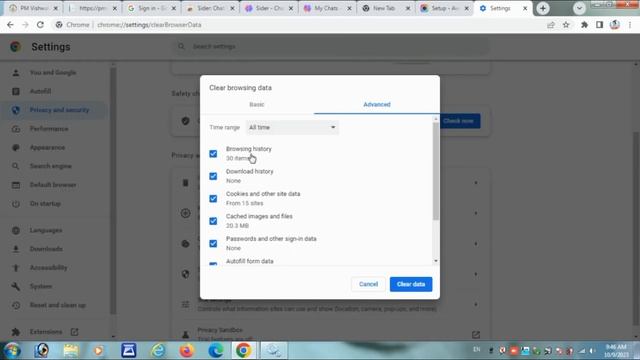Open Languages settings section
This screenshot has width=640, height=360.
46,231
